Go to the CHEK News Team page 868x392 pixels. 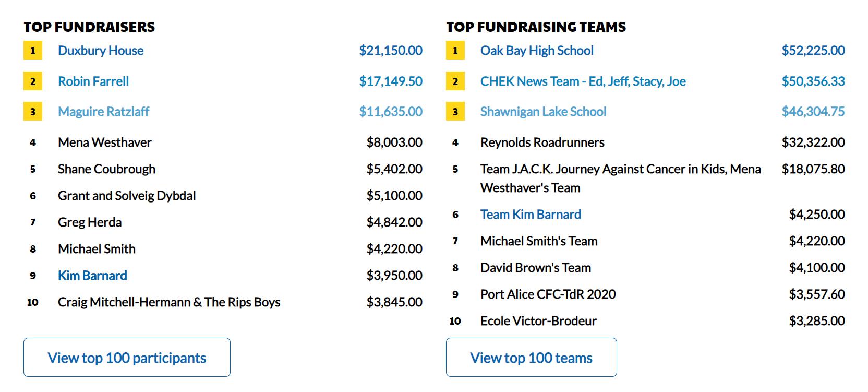pos(583,81)
